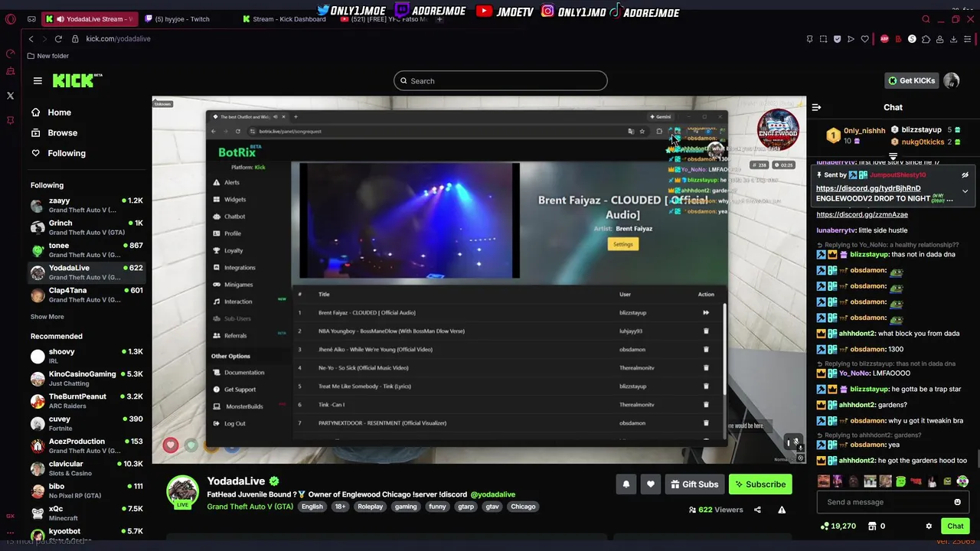Open the browser downloads icon
Screen dimensions: 980x551
tap(953, 39)
